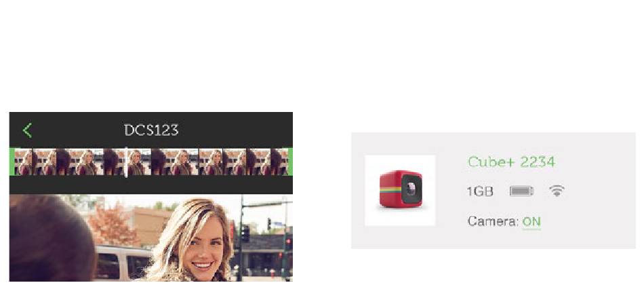Grab the left green trim handle
The width and height of the screenshot is (644, 302).
tap(12, 162)
